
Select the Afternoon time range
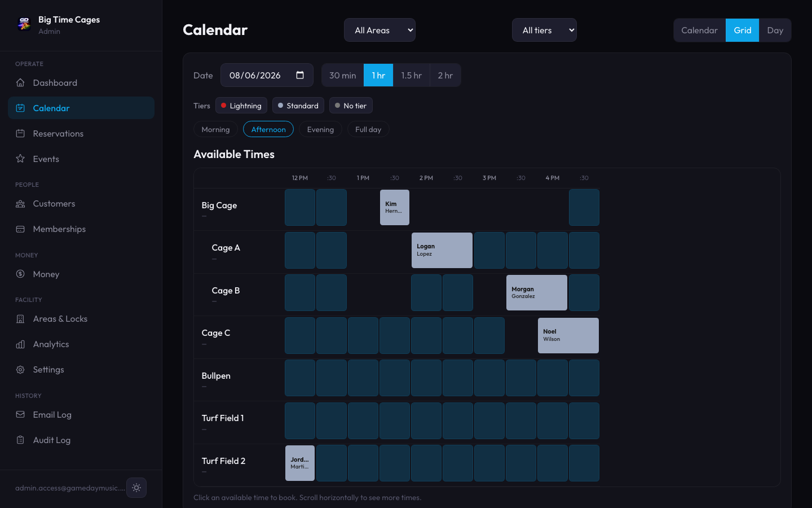268,129
